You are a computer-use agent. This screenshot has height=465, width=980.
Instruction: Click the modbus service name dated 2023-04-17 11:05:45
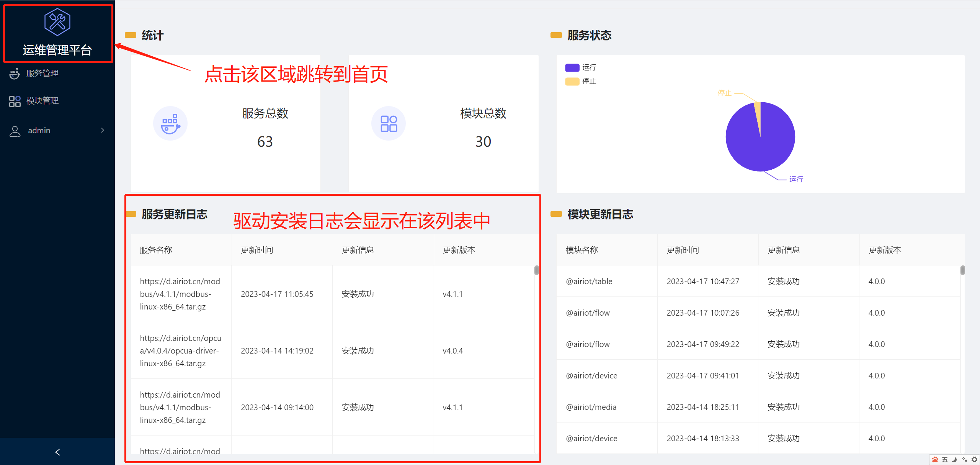pos(180,294)
